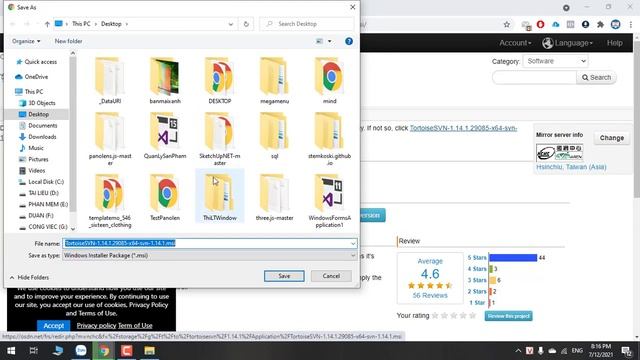Click Search Desktop field
Image resolution: width=640 pixels, height=360 pixels.
307,24
